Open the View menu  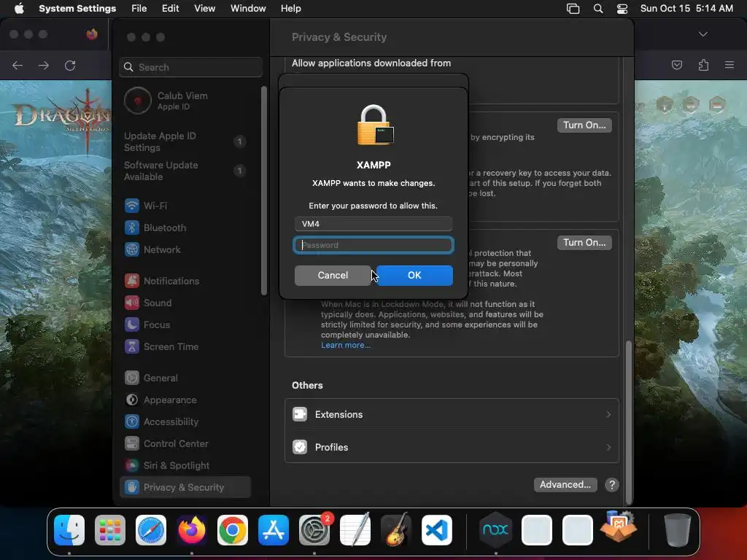tap(204, 9)
